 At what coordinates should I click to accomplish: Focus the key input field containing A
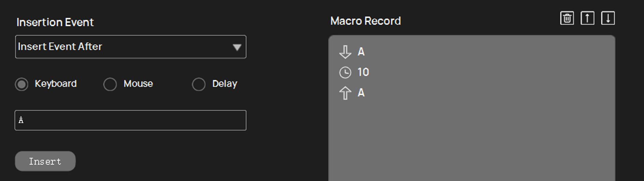pyautogui.click(x=131, y=120)
